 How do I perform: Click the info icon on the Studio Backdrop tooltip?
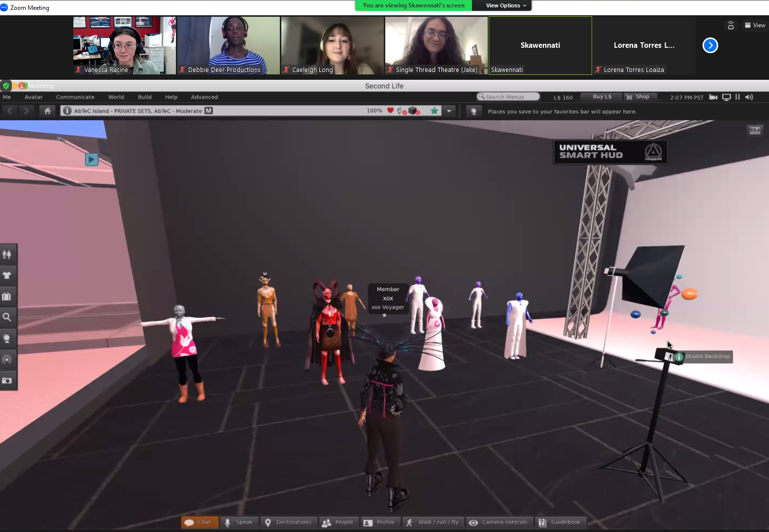(679, 357)
